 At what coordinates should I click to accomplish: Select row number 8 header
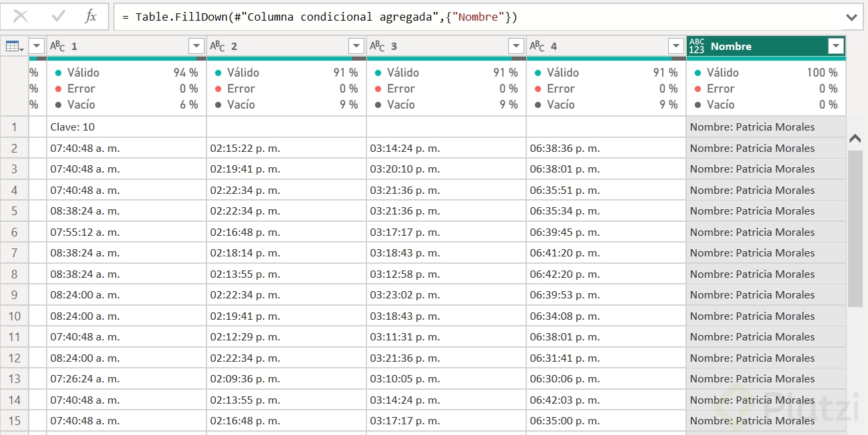(14, 274)
